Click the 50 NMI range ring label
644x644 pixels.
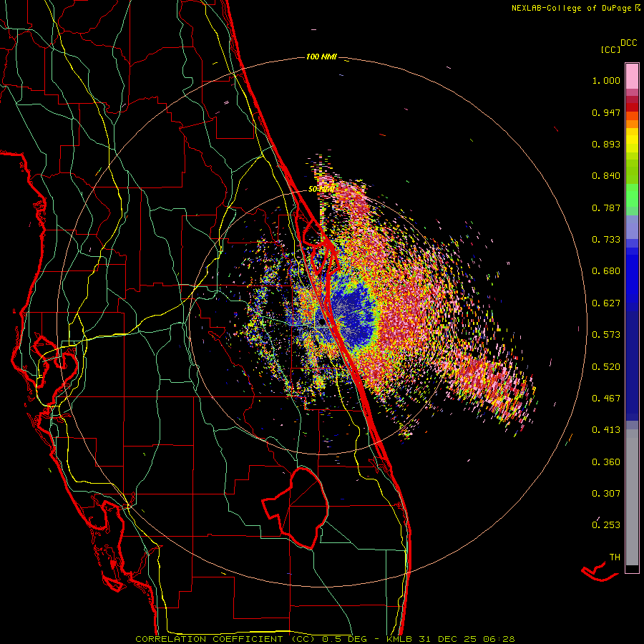point(321,190)
